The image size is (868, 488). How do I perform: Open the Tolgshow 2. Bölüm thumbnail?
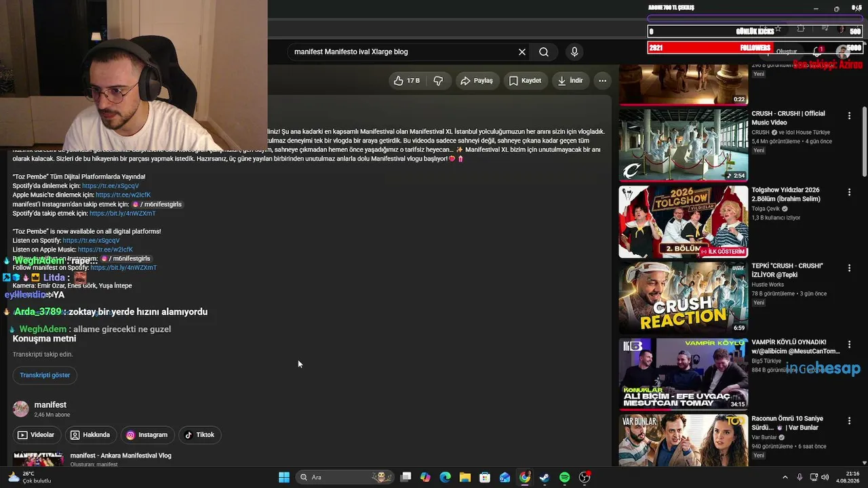683,222
